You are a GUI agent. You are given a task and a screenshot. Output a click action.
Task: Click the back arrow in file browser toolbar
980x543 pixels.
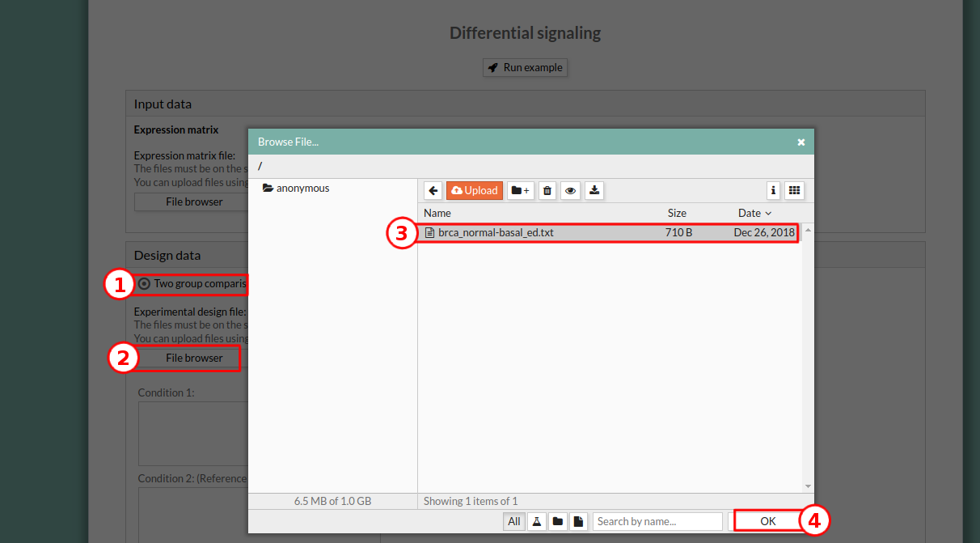tap(433, 190)
